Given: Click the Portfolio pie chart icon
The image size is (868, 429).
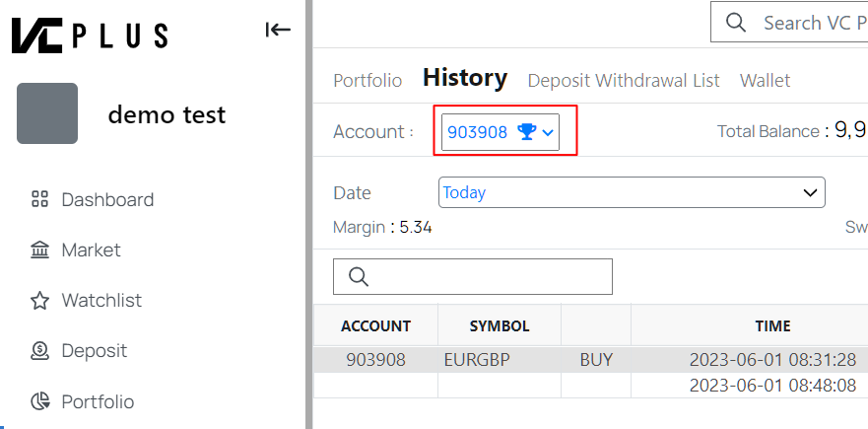Looking at the screenshot, I should tap(40, 402).
